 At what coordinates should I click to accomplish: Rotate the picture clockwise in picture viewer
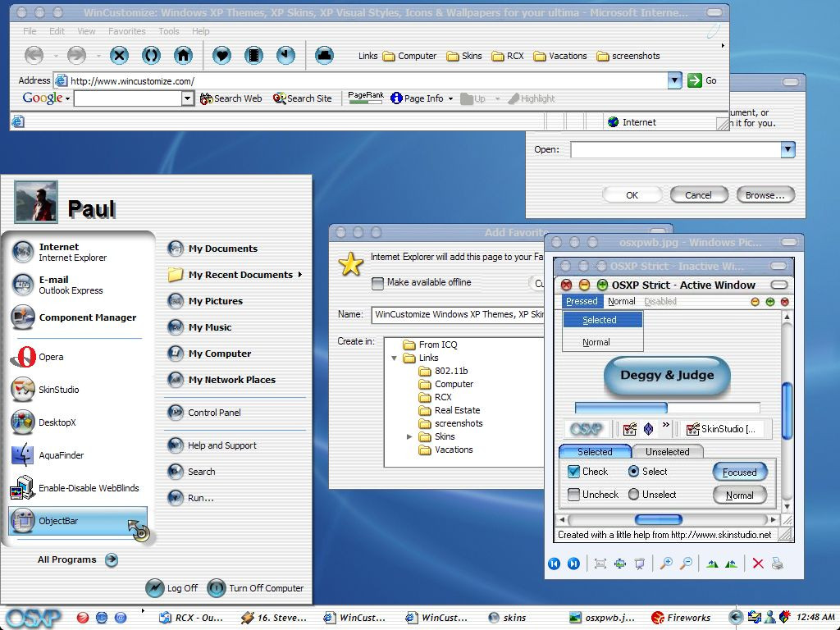712,564
